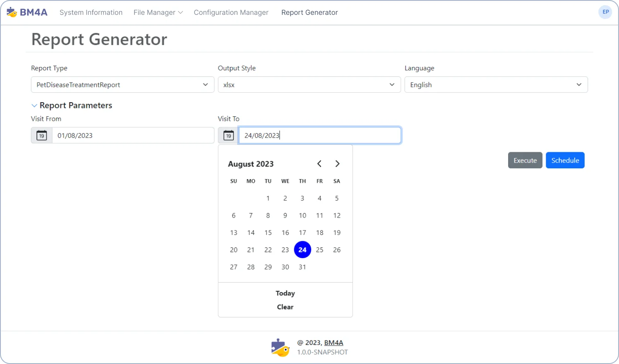Screen dimensions: 619x364
Task: Select August 7 in calendar
Action: [251, 216]
